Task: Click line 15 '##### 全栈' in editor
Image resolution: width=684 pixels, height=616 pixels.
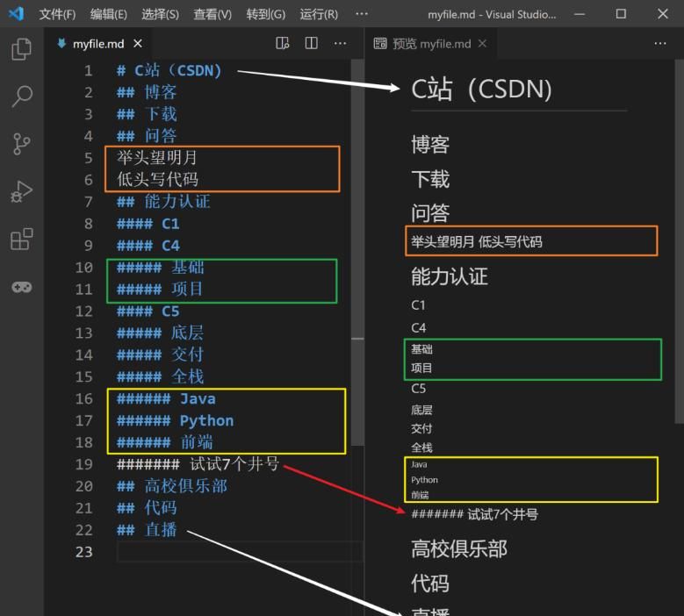Action: 160,376
